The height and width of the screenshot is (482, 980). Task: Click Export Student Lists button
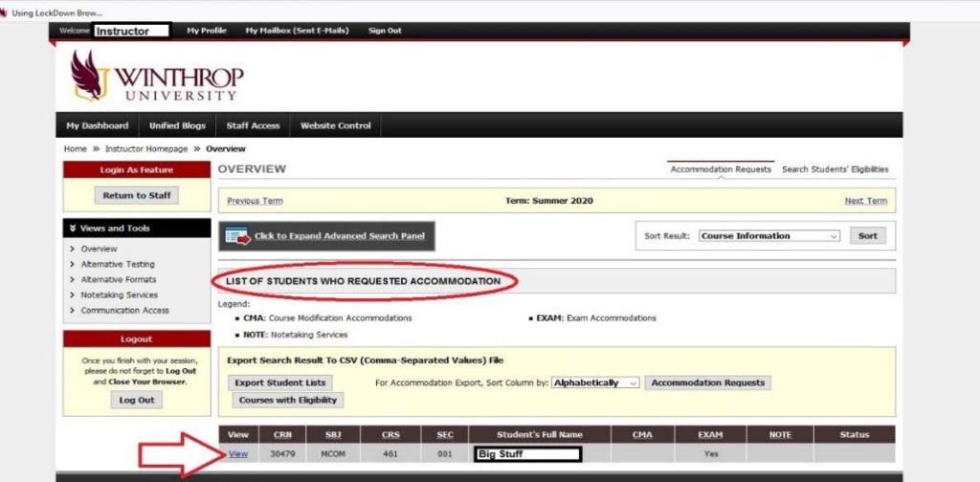(280, 383)
